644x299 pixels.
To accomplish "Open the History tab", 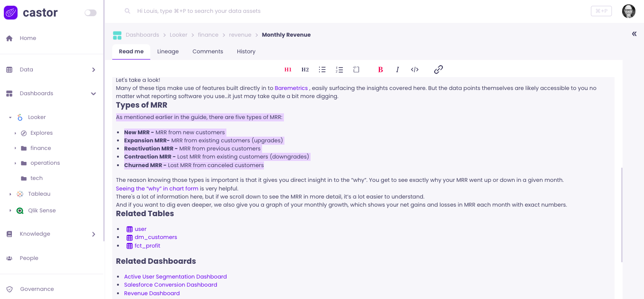I will (246, 51).
